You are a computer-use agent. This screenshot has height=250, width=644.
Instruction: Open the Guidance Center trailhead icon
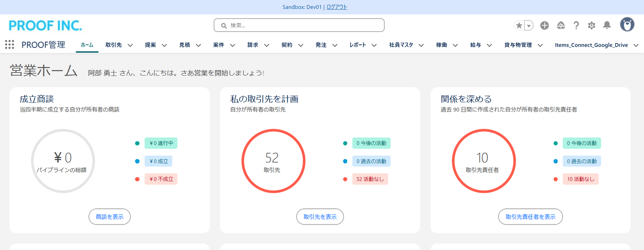[560, 26]
